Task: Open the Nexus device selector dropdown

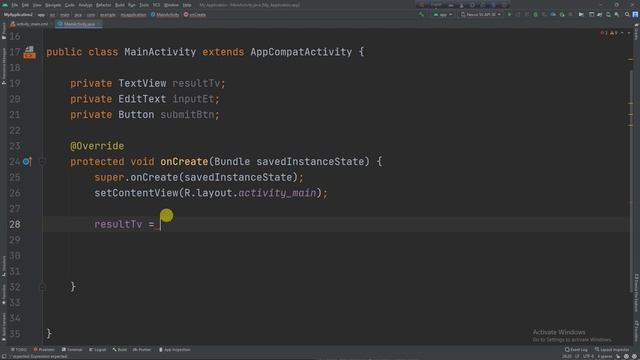Action: 481,14
